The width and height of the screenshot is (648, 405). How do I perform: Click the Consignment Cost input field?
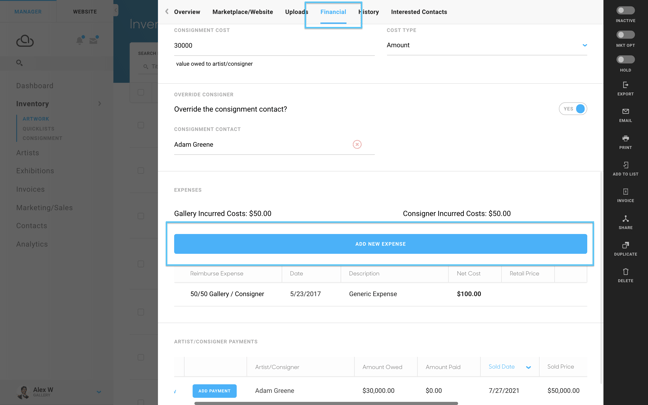point(274,45)
